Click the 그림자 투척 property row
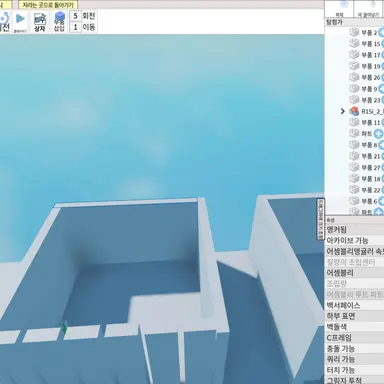This screenshot has width=384, height=384. click(354, 380)
